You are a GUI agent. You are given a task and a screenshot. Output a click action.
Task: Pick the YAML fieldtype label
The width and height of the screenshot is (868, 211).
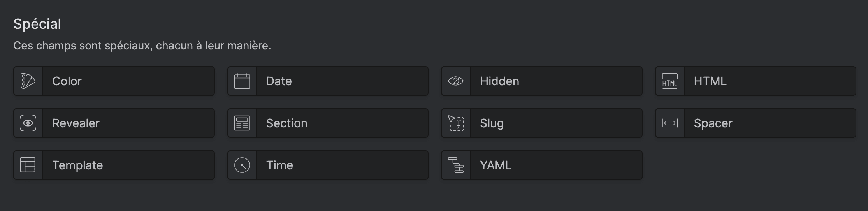tap(495, 165)
